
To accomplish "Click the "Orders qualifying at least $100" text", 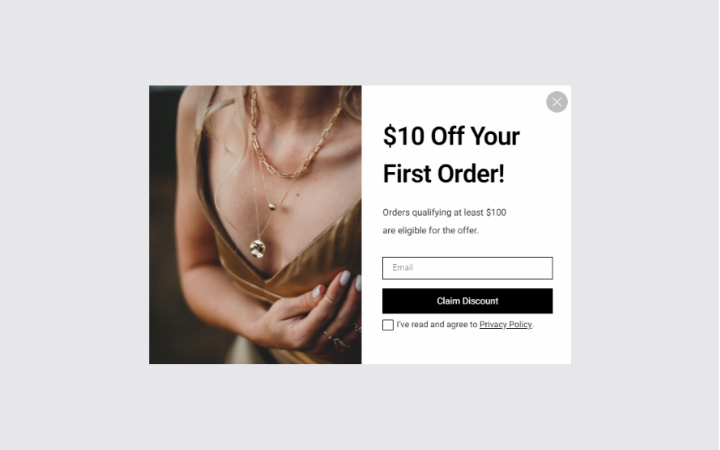I will point(444,213).
